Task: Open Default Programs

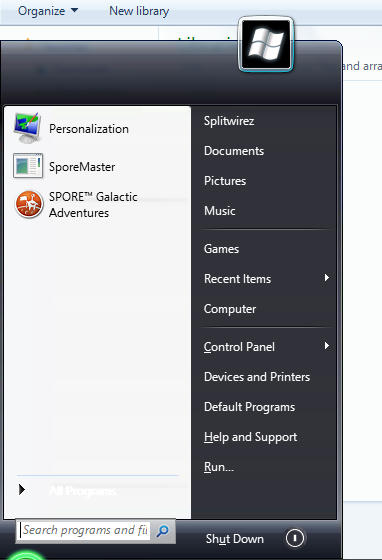Action: (x=250, y=407)
